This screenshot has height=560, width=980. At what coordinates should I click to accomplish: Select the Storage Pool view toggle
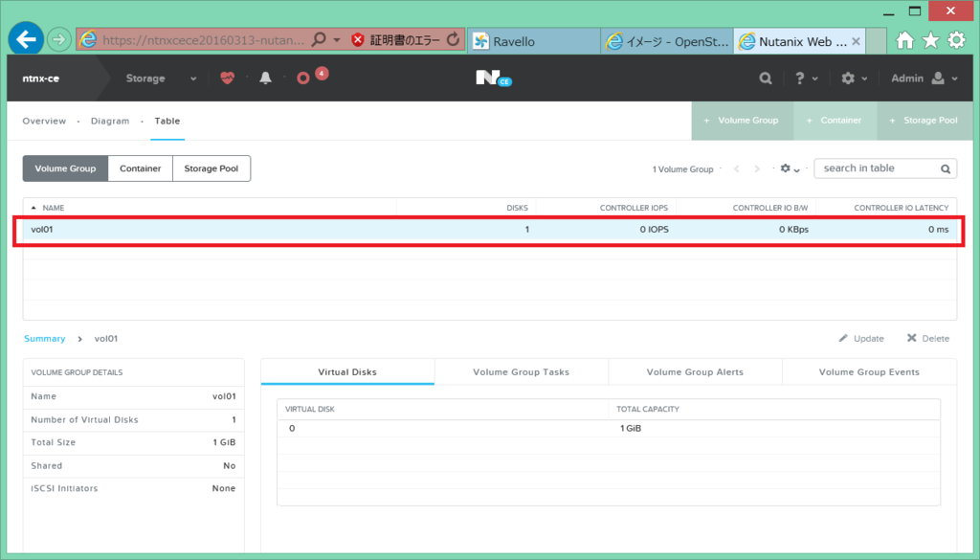coord(212,168)
